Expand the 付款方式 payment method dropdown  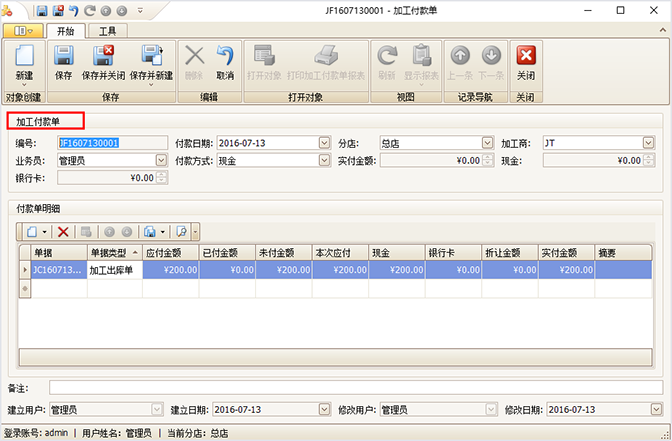coord(324,160)
